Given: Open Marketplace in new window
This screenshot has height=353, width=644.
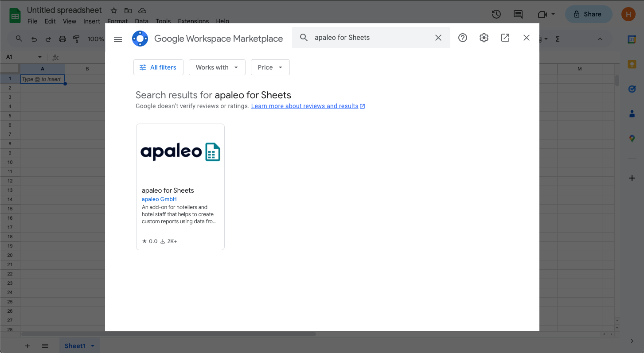Looking at the screenshot, I should tap(505, 38).
